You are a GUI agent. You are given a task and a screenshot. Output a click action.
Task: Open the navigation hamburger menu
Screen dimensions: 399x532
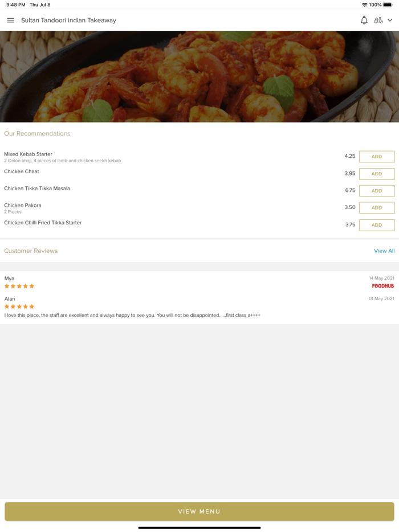10,20
